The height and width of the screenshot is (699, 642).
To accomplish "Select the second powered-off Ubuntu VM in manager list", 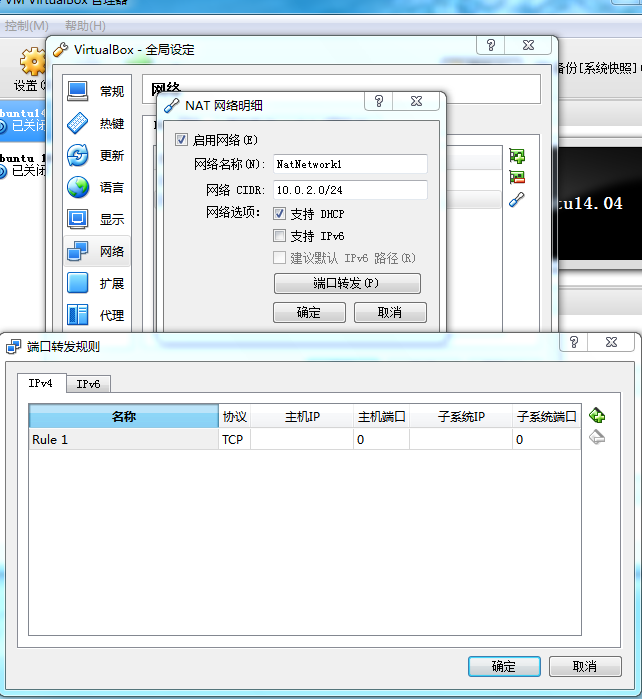I will [x=22, y=164].
